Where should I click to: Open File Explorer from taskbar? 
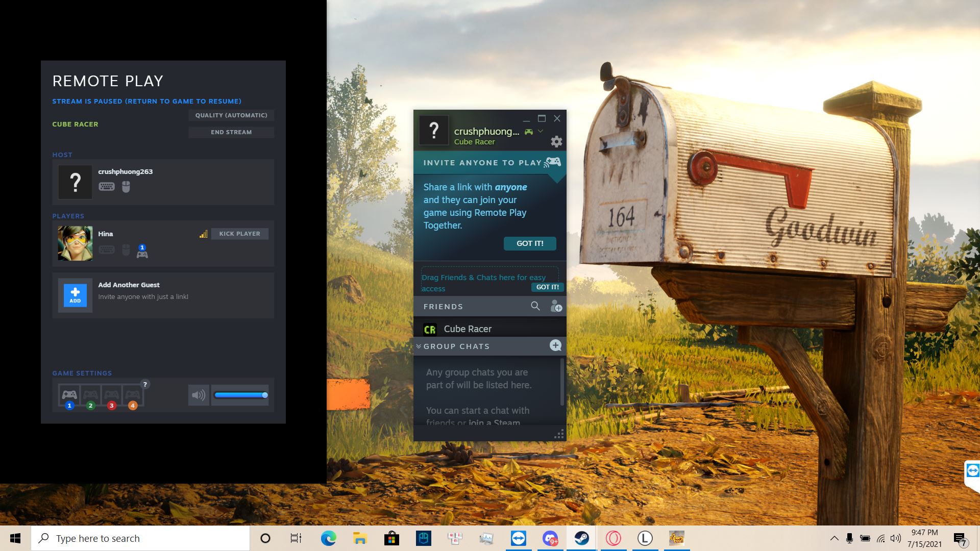[360, 538]
